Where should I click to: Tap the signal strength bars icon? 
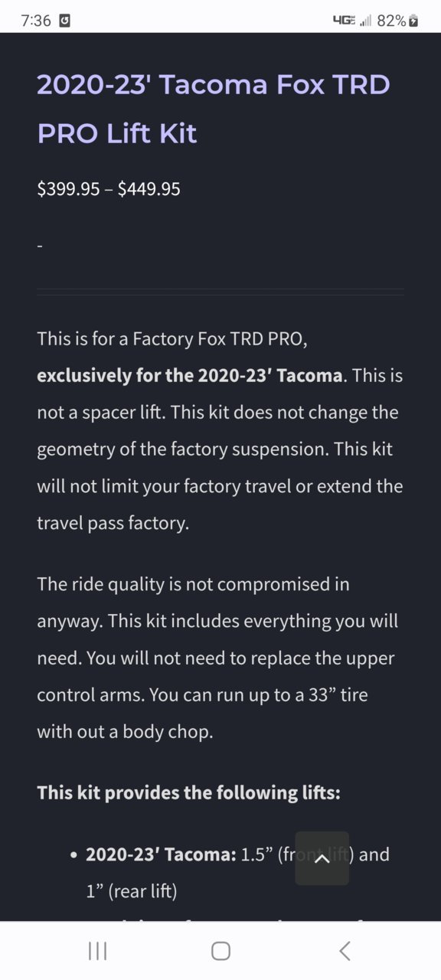(x=366, y=21)
